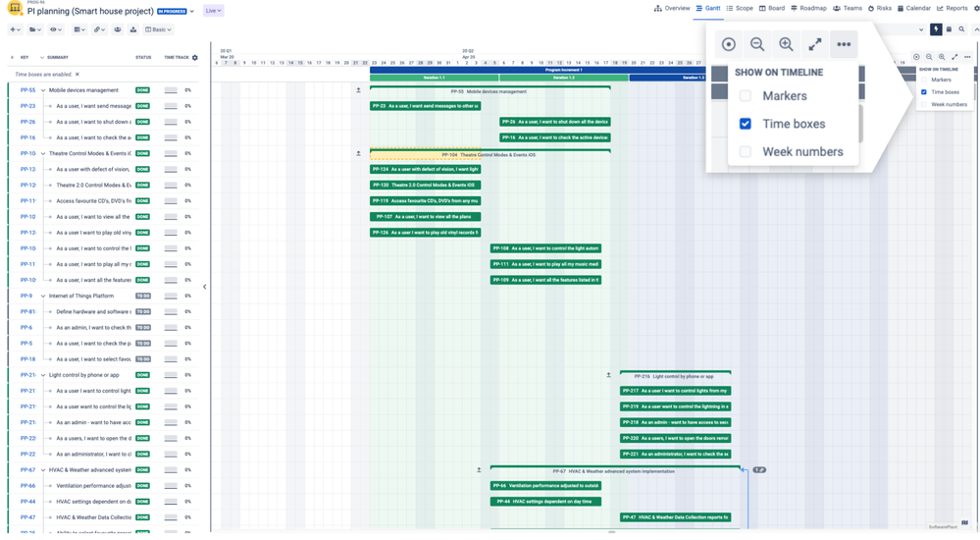Click the PI planning program logo icon
Screen dimensions: 980x540
tap(15, 9)
